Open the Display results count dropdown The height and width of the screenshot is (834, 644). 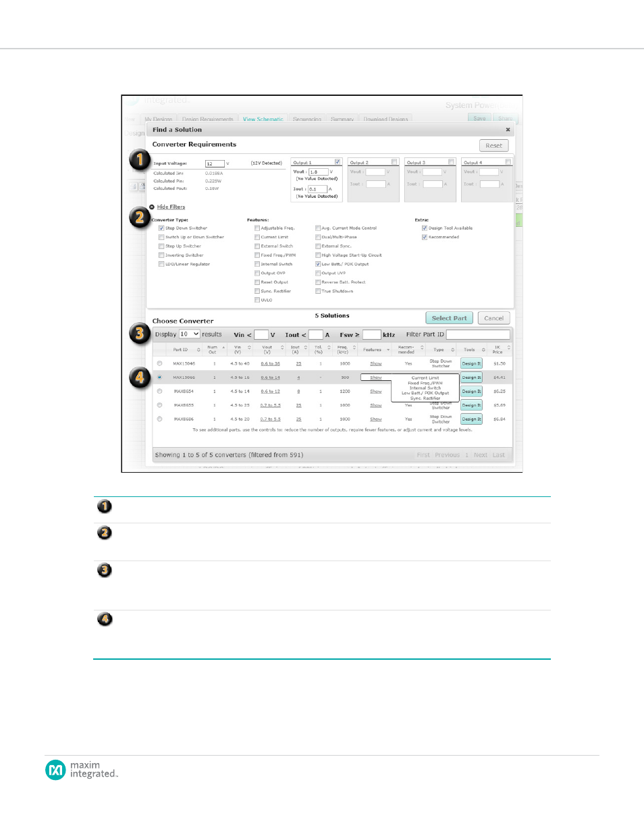(189, 334)
